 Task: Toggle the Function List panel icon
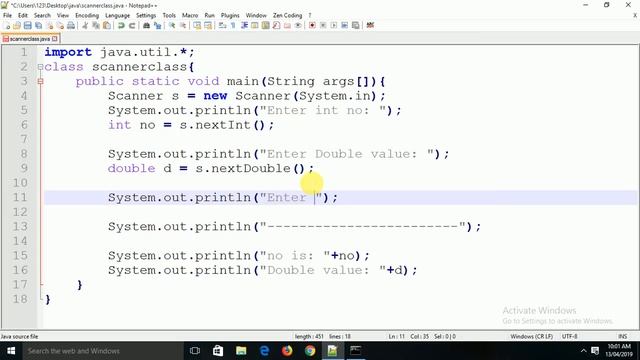tap(276, 25)
